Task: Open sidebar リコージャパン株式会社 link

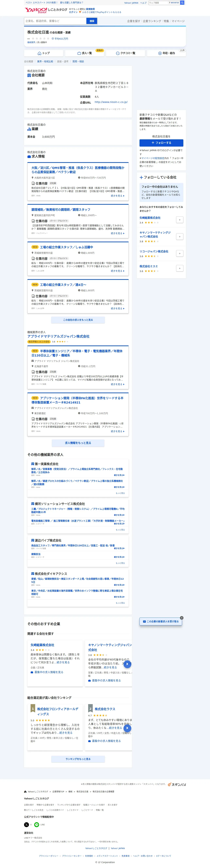Action: (x=154, y=251)
